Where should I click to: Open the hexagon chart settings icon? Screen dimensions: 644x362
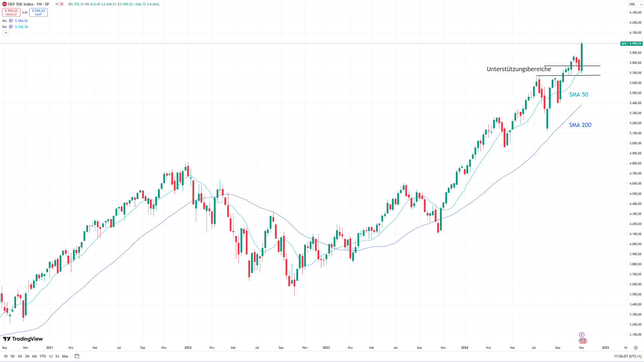pyautogui.click(x=636, y=348)
